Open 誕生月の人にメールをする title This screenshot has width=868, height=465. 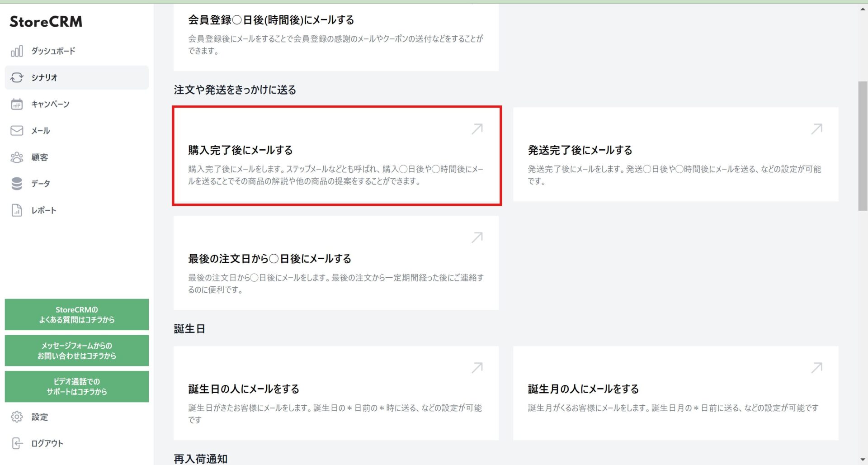click(x=583, y=389)
